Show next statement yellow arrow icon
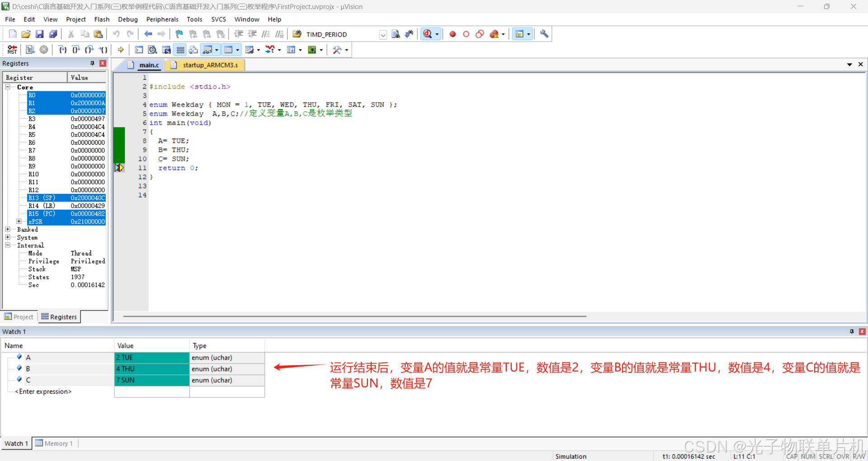The image size is (868, 461). click(x=121, y=50)
